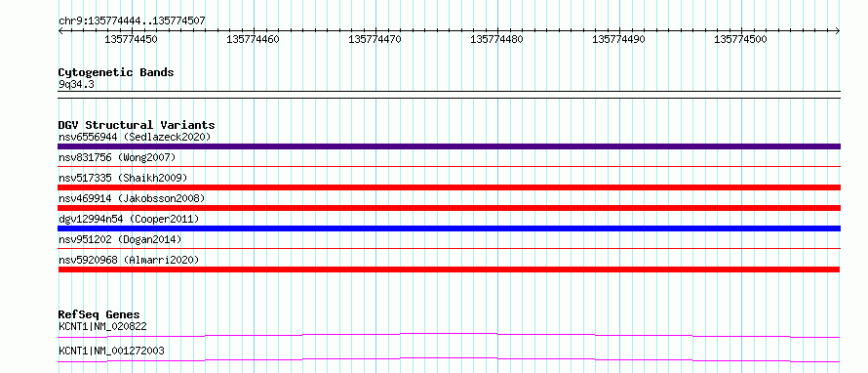Click the chr9:135774444..135774507 region label
The height and width of the screenshot is (373, 868).
[x=132, y=21]
